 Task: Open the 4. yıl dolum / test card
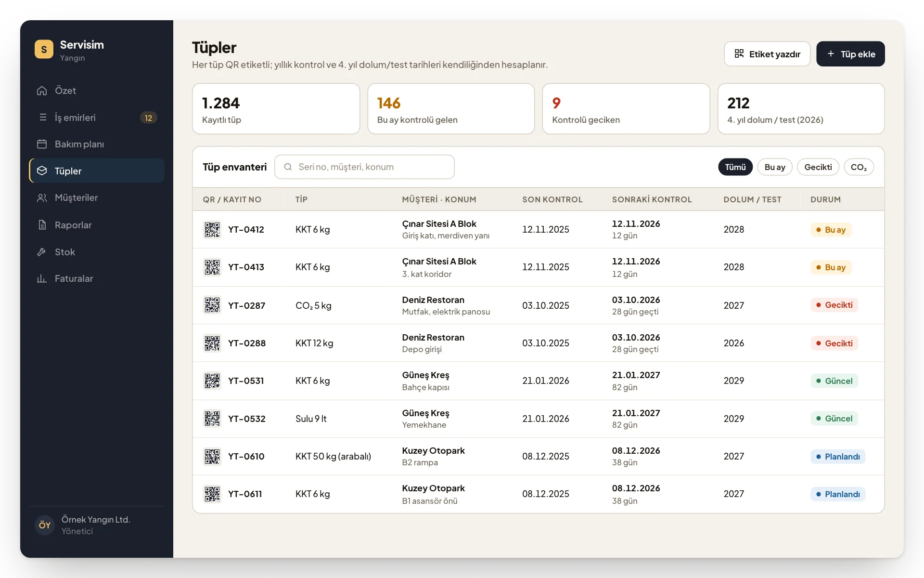801,109
